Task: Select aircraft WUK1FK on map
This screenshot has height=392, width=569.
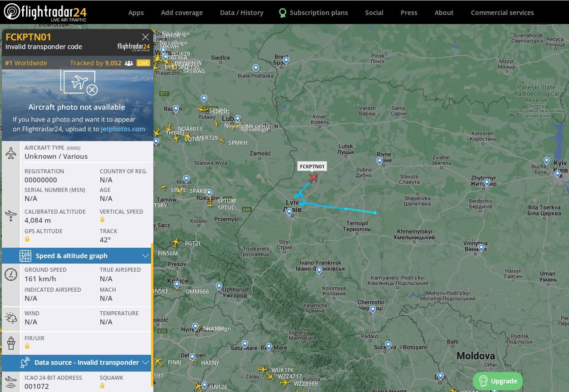Action: [262, 369]
